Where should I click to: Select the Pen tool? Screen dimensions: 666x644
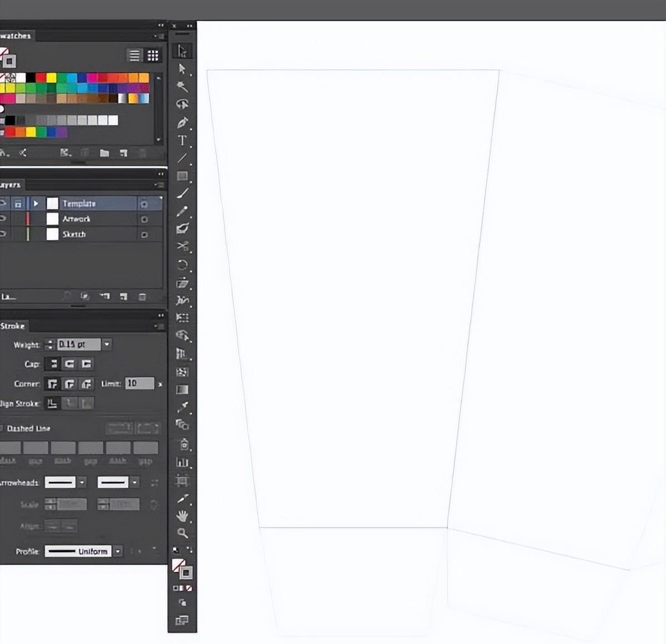pyautogui.click(x=182, y=123)
